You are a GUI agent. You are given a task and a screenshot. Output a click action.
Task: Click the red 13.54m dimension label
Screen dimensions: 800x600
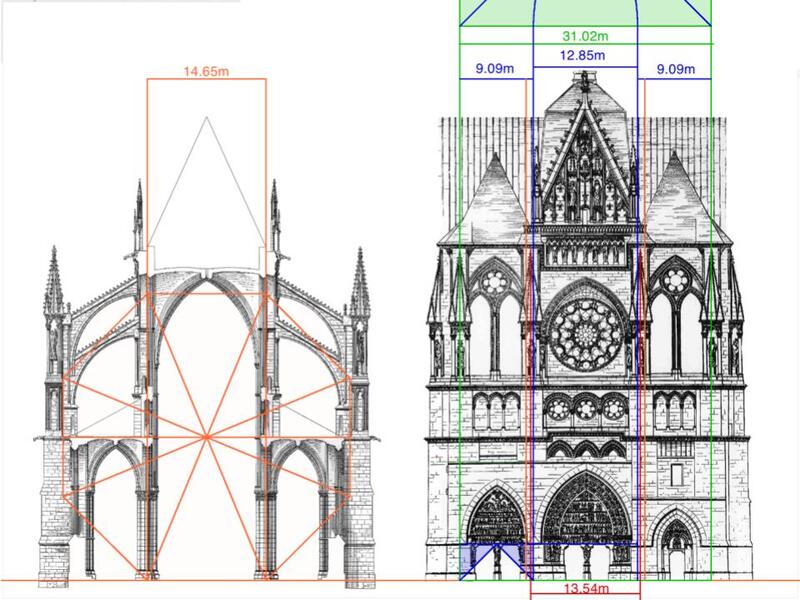(586, 589)
